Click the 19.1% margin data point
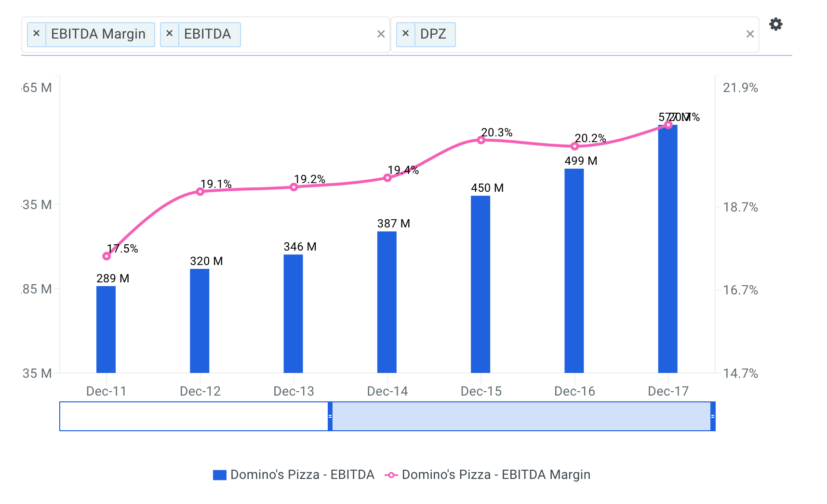This screenshot has height=504, width=827. pos(200,192)
